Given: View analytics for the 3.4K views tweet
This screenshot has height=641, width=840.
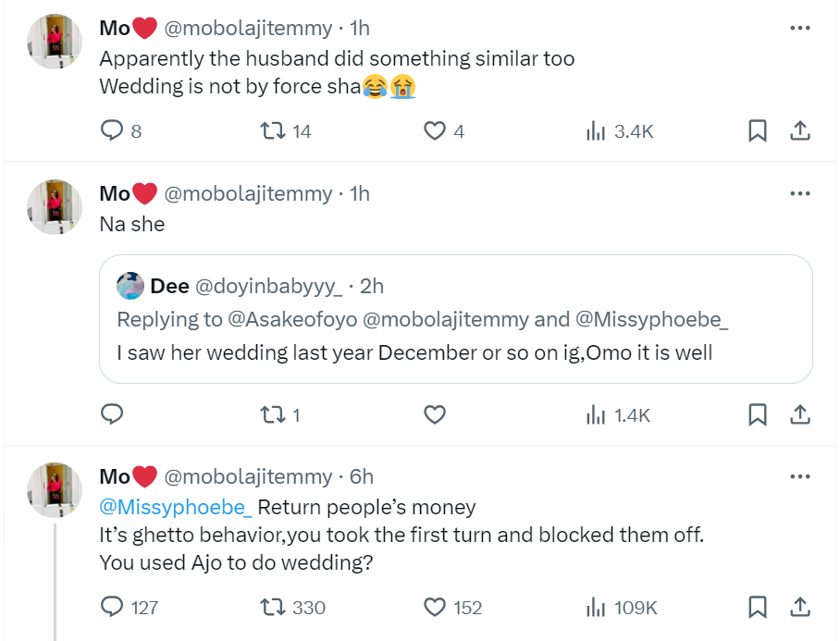Looking at the screenshot, I should [596, 131].
